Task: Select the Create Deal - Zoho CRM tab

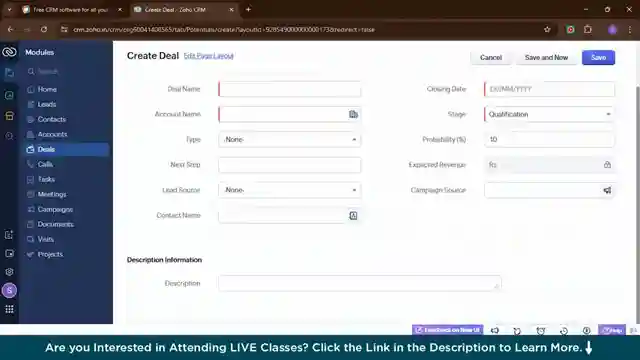Action: pyautogui.click(x=184, y=9)
